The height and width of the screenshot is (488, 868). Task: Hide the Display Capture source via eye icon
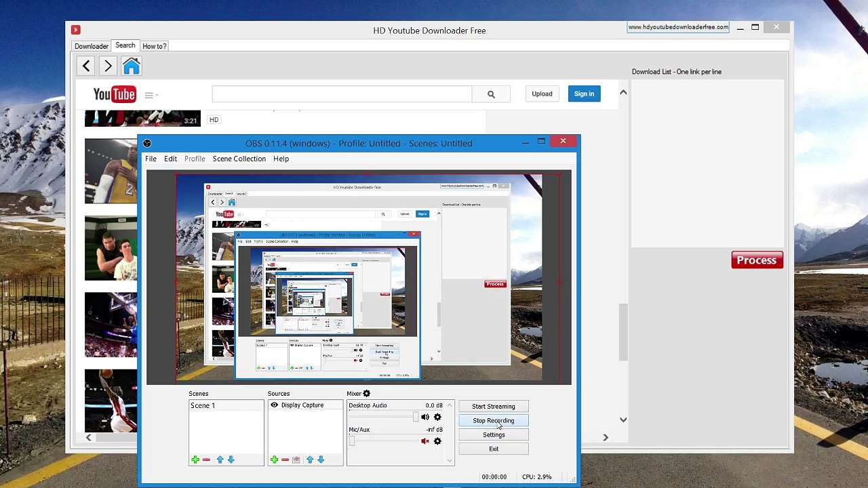click(275, 405)
